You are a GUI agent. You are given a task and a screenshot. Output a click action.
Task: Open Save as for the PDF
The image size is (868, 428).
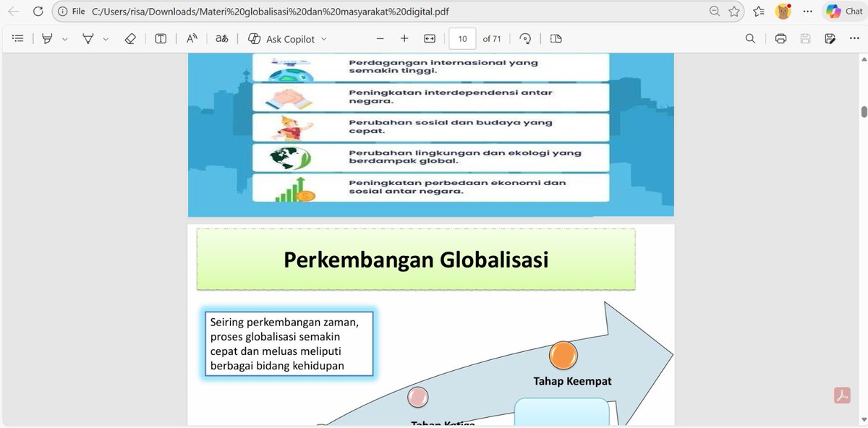[x=830, y=38]
